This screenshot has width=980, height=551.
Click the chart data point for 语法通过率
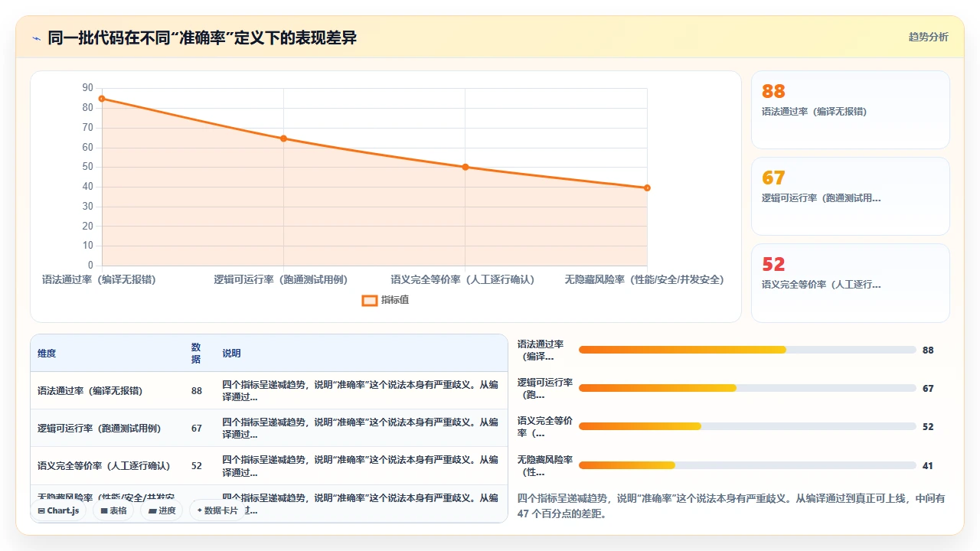pyautogui.click(x=102, y=99)
